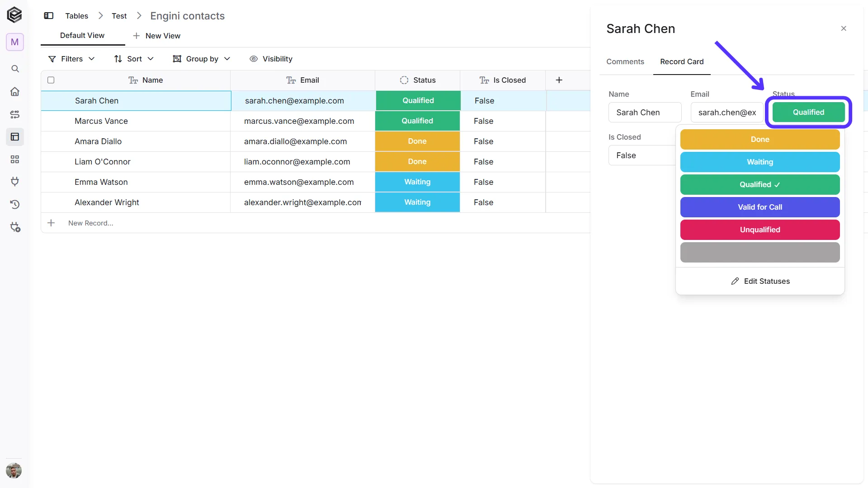
Task: Expand the Sort dropdown chevron
Action: point(151,59)
